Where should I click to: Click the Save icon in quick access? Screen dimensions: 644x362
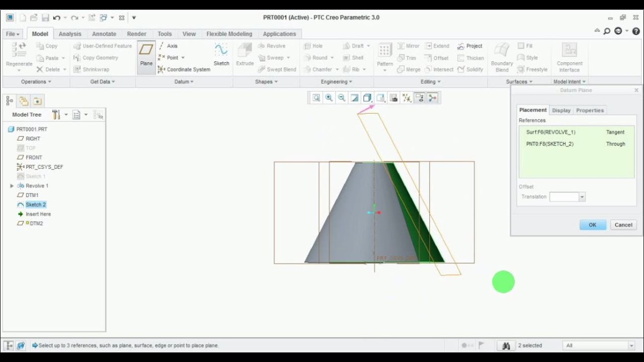(45, 18)
